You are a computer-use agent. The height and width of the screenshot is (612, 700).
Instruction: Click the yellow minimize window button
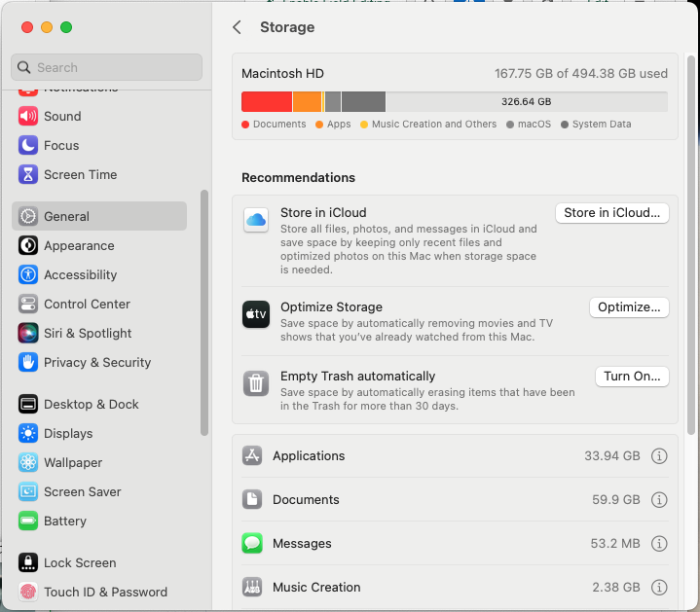(x=47, y=27)
